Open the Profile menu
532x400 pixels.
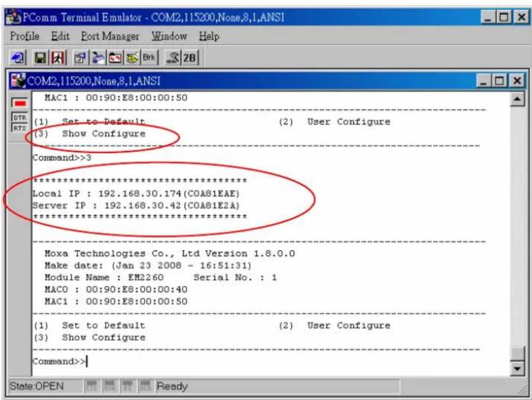(25, 36)
